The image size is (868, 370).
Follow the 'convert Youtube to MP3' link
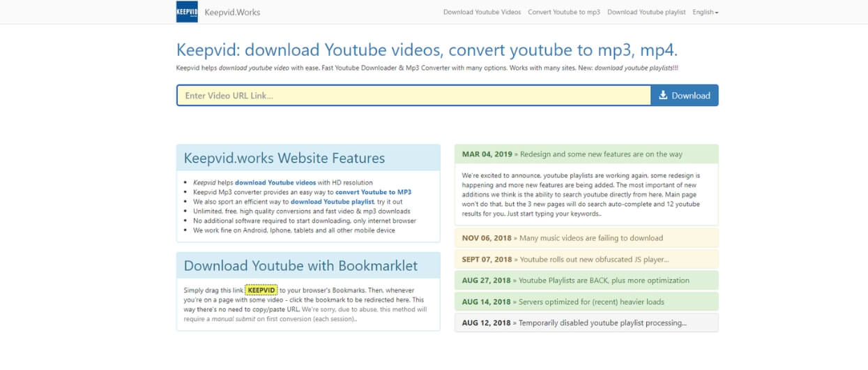pyautogui.click(x=373, y=192)
